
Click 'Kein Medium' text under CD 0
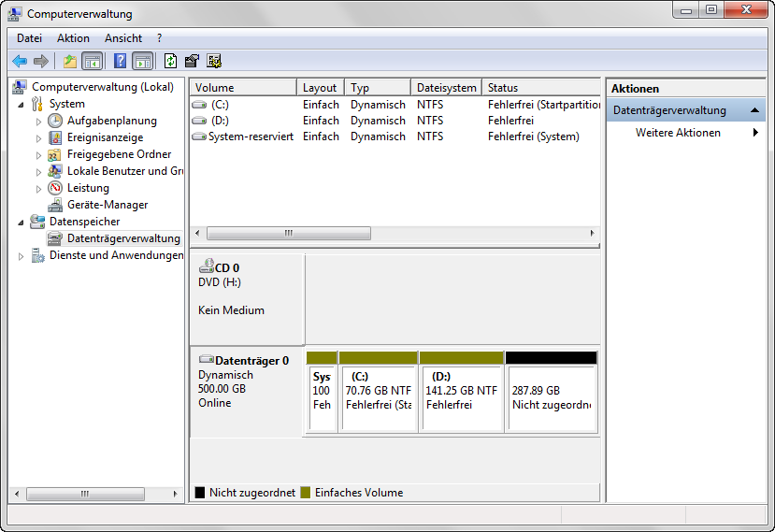[x=231, y=310]
